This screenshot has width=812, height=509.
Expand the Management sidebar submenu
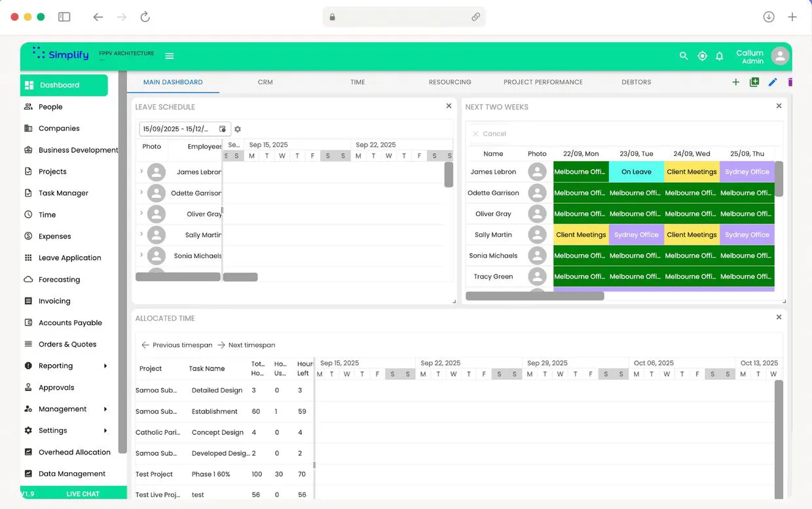coord(105,409)
